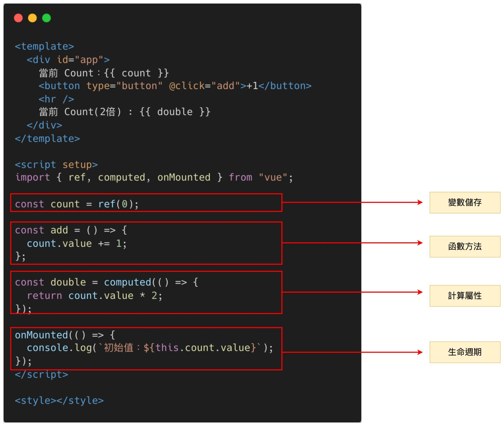Click the <div id="app"> line

(68, 60)
